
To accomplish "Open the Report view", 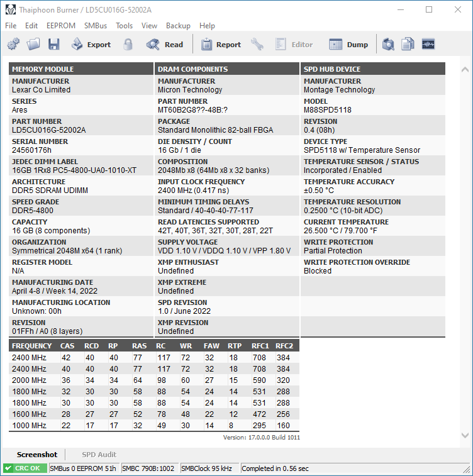I will [x=221, y=44].
